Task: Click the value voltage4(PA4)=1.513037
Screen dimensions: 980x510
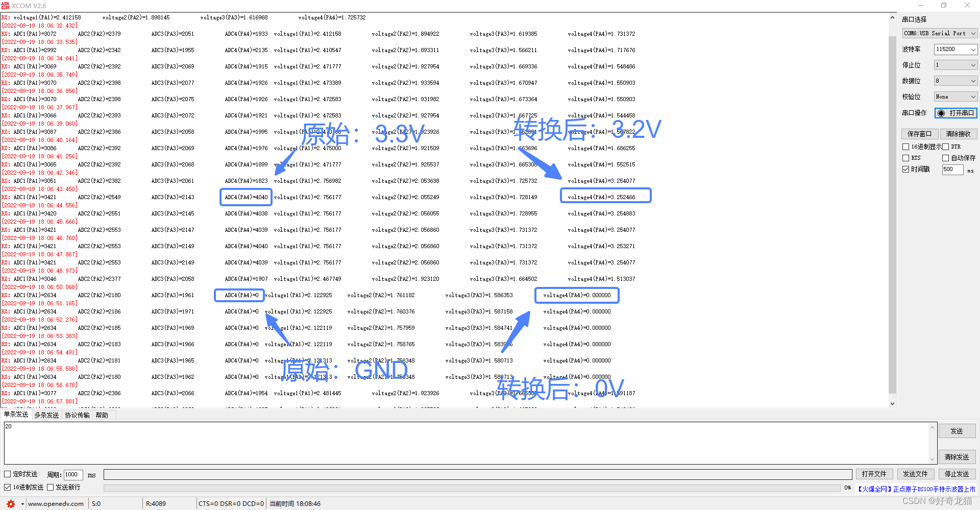Action: click(601, 279)
